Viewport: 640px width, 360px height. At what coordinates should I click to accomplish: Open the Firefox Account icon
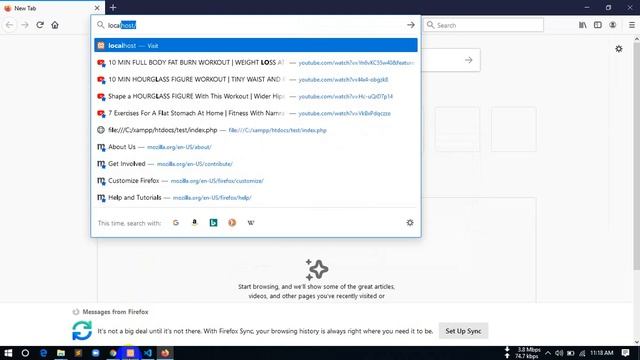point(613,25)
